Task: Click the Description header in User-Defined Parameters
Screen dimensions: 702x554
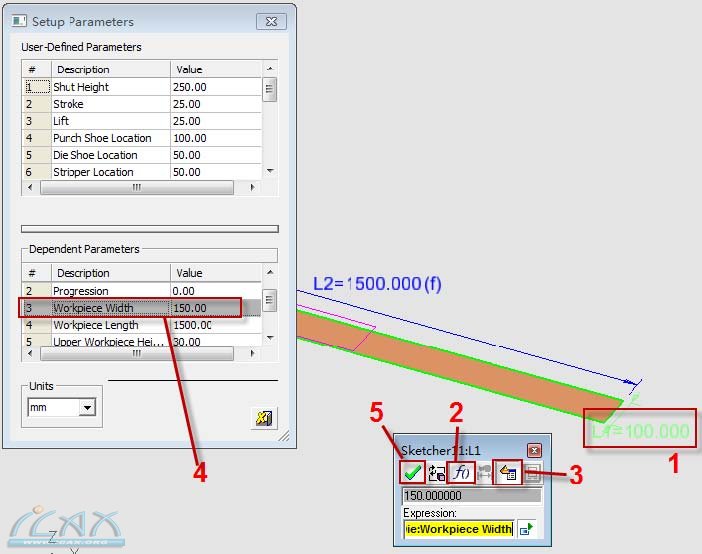Action: coord(111,69)
